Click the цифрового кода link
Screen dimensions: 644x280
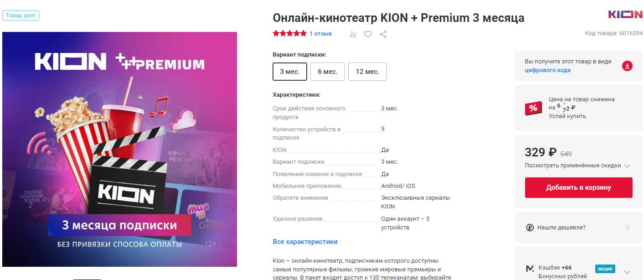pyautogui.click(x=547, y=70)
